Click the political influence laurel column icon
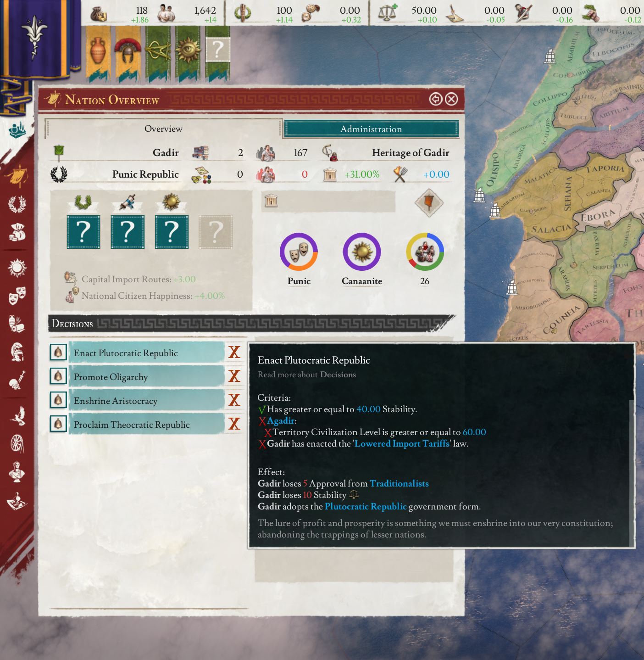The image size is (644, 660). click(x=242, y=13)
